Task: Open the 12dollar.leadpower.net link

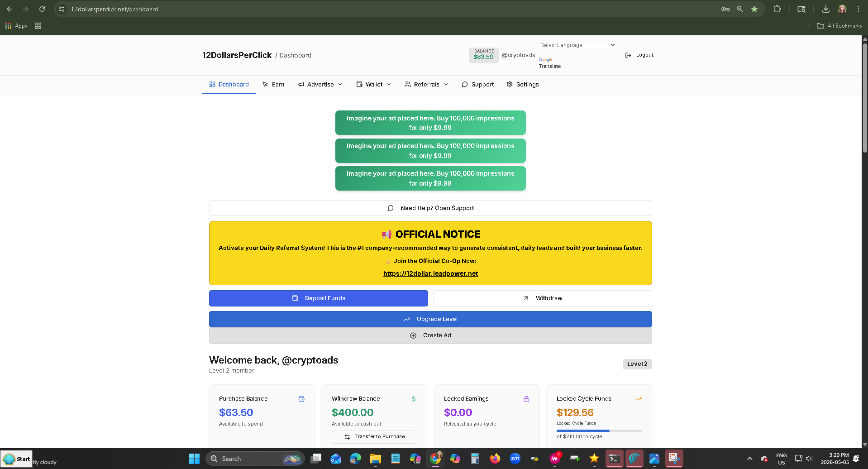Action: coord(430,273)
